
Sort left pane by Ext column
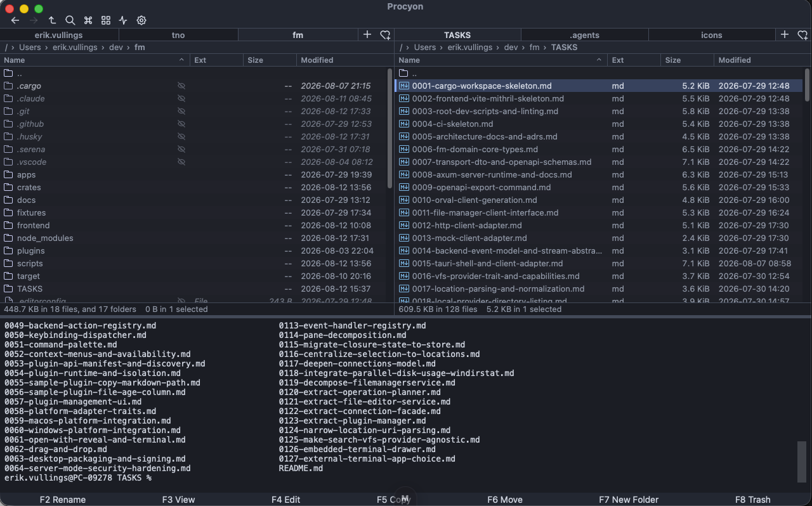216,60
